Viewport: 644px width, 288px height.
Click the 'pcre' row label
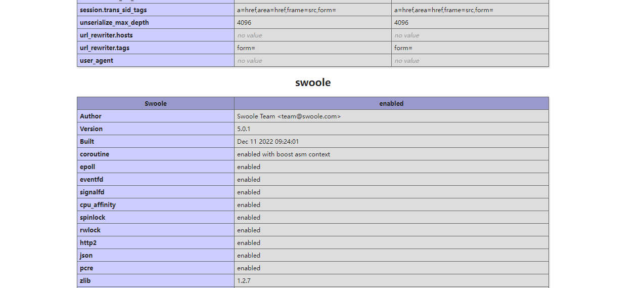[x=86, y=268]
